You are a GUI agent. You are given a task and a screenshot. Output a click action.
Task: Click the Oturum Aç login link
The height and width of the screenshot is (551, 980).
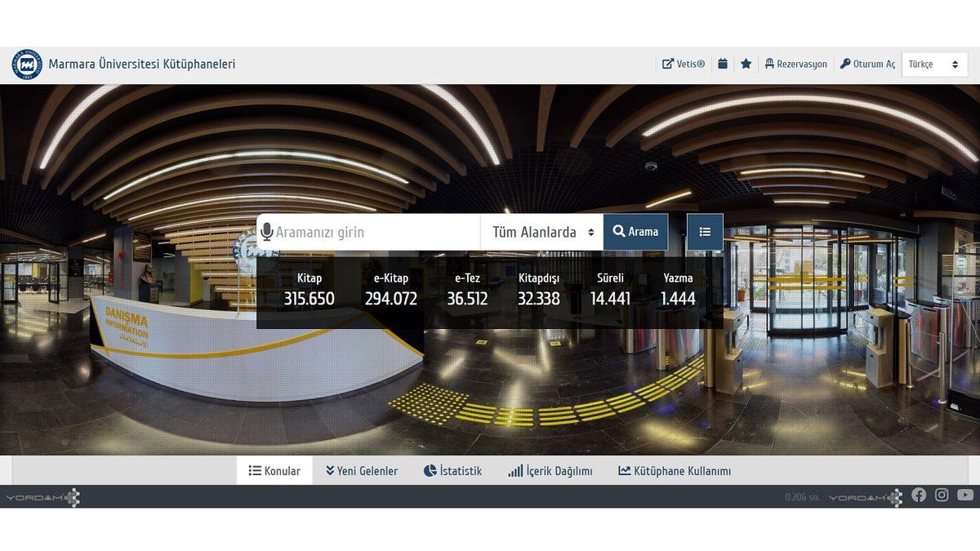coord(867,64)
